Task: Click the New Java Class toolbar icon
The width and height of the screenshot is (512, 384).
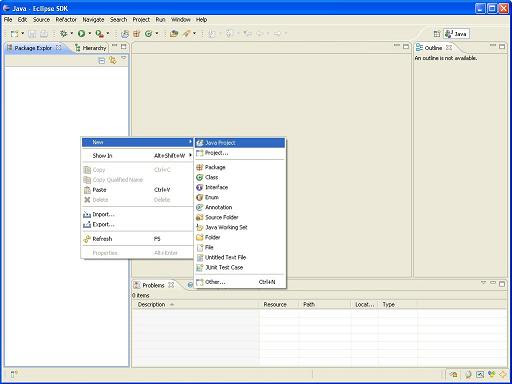Action: pyautogui.click(x=149, y=33)
